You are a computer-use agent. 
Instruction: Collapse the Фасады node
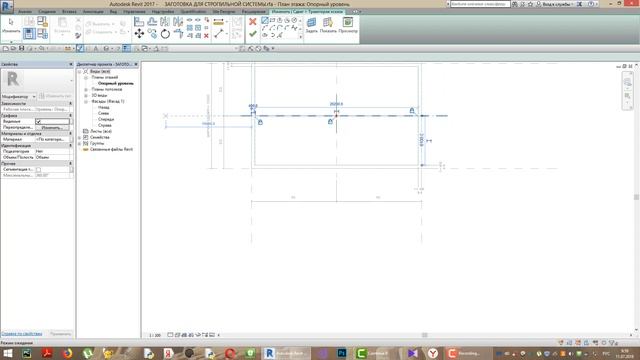[86, 101]
